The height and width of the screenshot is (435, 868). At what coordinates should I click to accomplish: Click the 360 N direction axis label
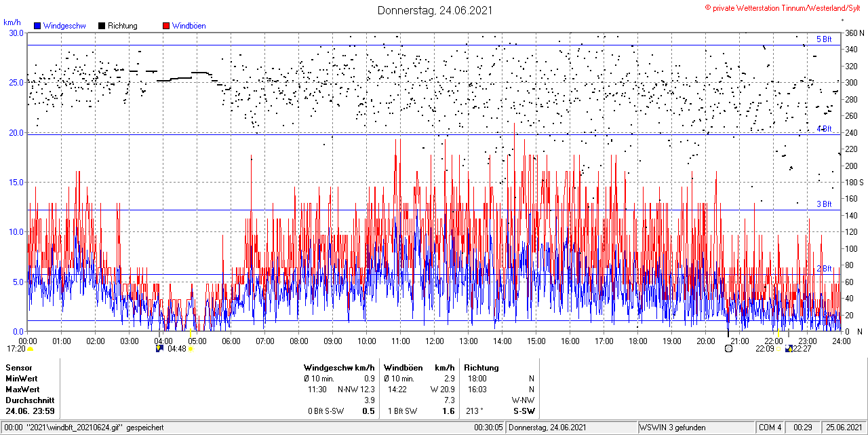click(854, 33)
